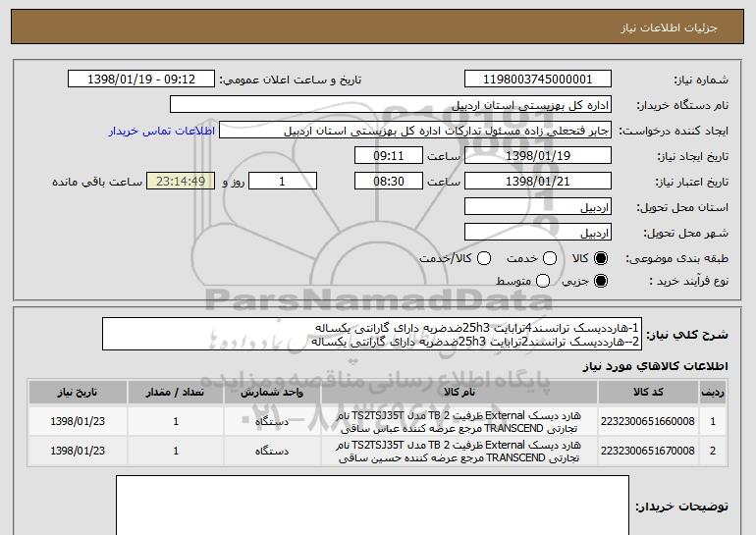Click the buyer organization name field
The width and height of the screenshot is (756, 535).
pos(391,105)
